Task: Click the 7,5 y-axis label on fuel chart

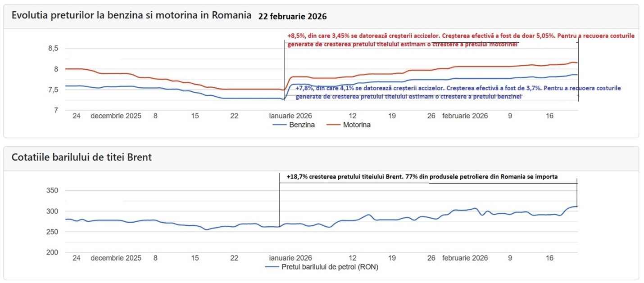Action: pyautogui.click(x=53, y=90)
